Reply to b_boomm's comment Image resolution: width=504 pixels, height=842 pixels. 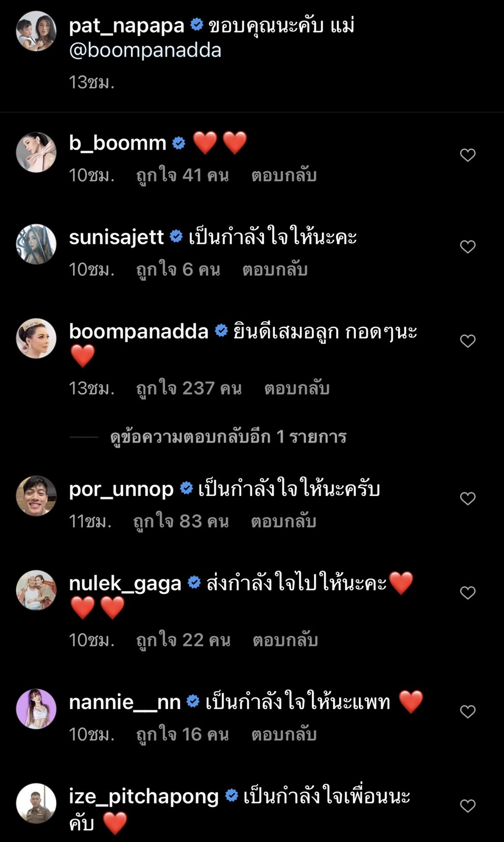[x=284, y=175]
